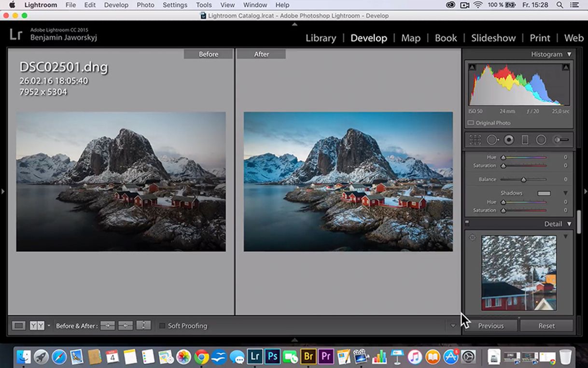Select the Radial Filter tool
Image resolution: width=588 pixels, height=368 pixels.
coord(541,140)
